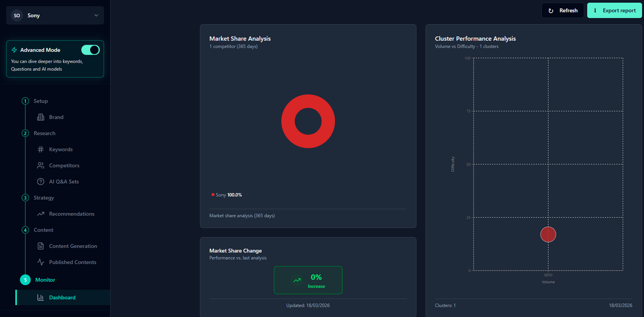This screenshot has height=317, width=644.
Task: Click the Competitors people icon
Action: 40,165
